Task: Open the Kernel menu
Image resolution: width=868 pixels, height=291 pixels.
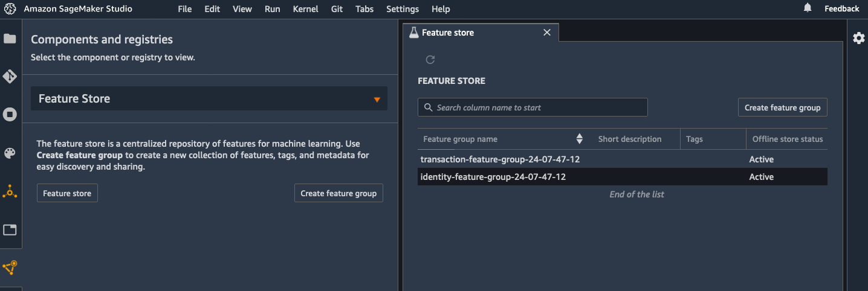Action: (x=305, y=9)
